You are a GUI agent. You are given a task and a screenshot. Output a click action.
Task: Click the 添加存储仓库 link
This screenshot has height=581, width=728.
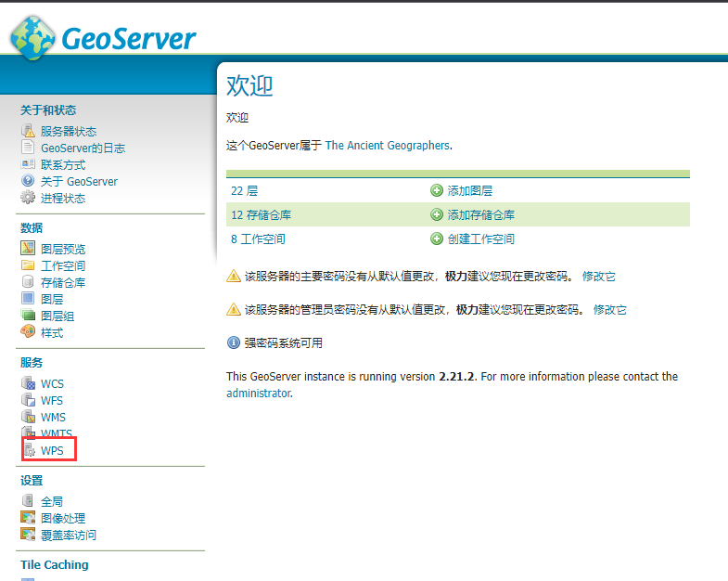480,215
